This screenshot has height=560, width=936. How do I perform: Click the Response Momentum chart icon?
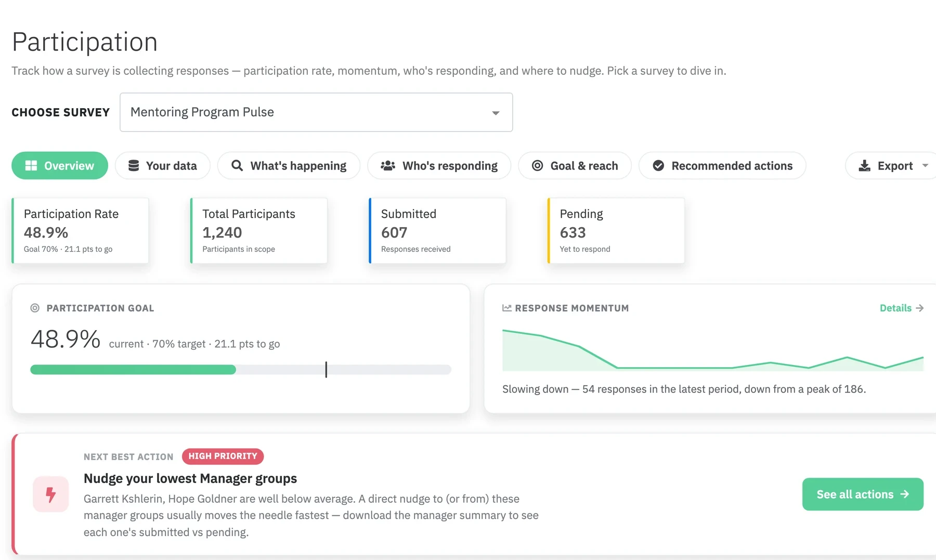[507, 308]
